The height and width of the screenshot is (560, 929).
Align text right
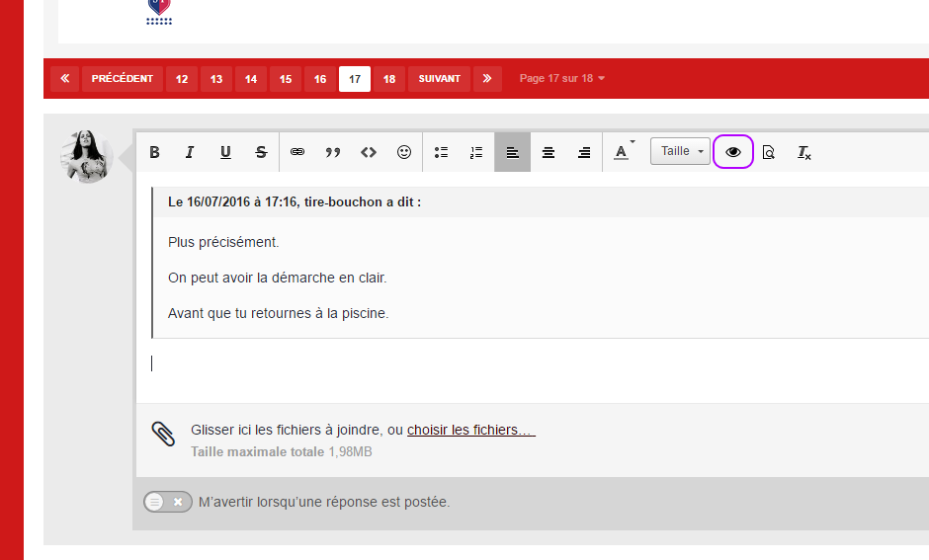click(x=584, y=152)
